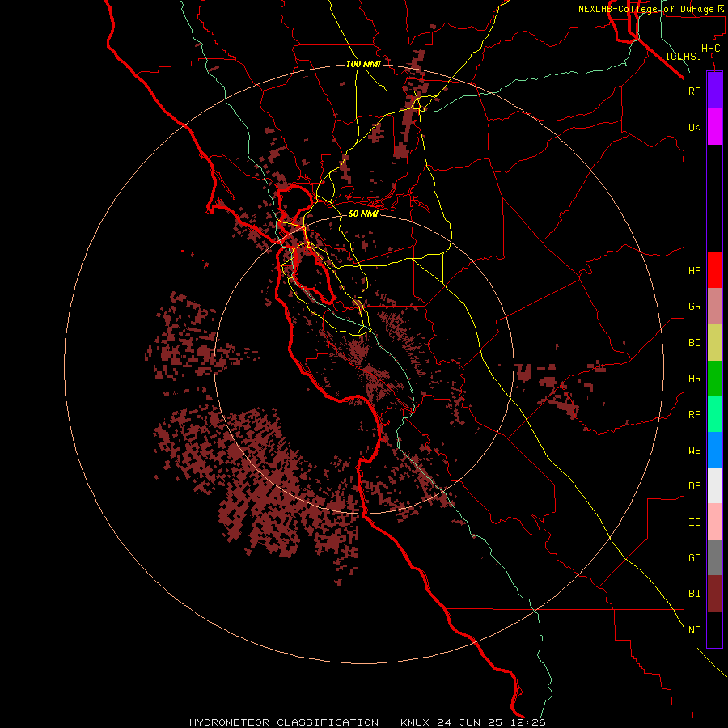The height and width of the screenshot is (728, 728).
Task: Click the NEXLAB-College of DuPage credit text
Action: [x=645, y=9]
